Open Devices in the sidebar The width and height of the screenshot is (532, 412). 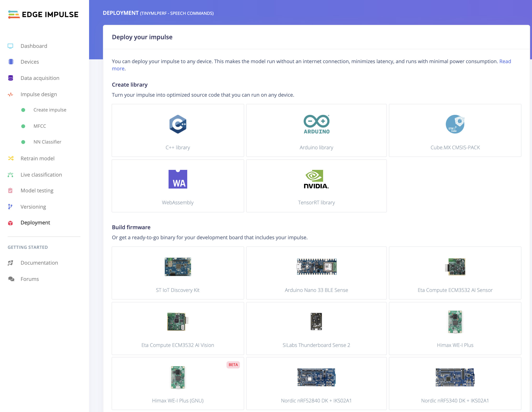(x=30, y=62)
